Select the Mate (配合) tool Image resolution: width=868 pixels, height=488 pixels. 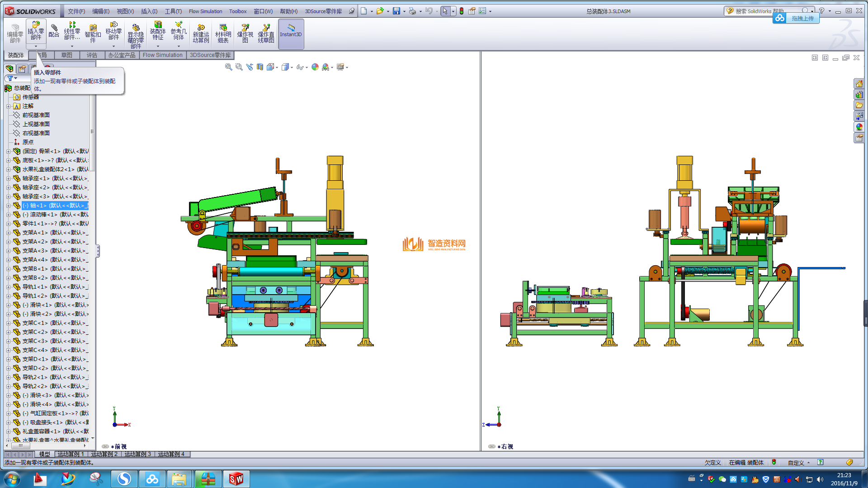click(x=54, y=31)
